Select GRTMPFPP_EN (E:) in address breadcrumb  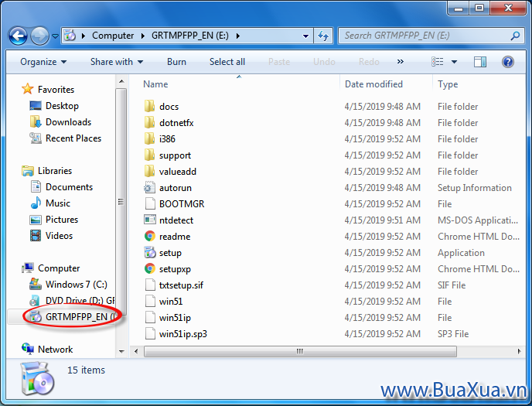(x=190, y=36)
